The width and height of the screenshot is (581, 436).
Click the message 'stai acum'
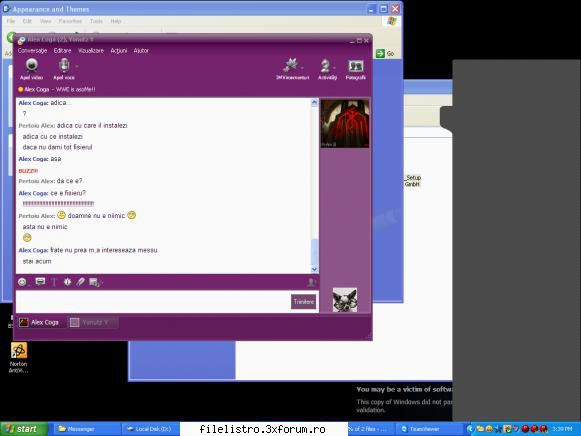(37, 262)
